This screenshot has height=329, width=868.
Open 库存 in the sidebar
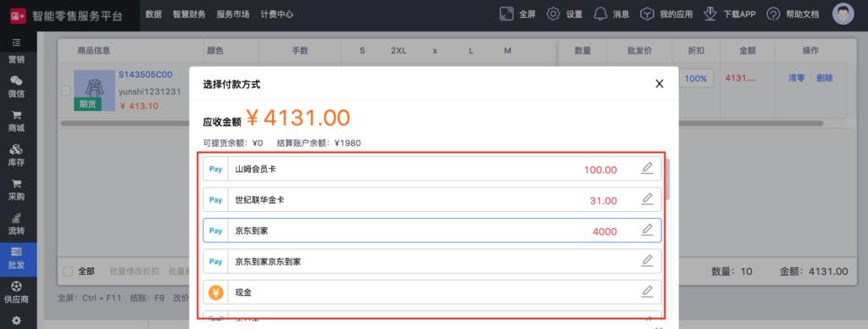[x=17, y=155]
